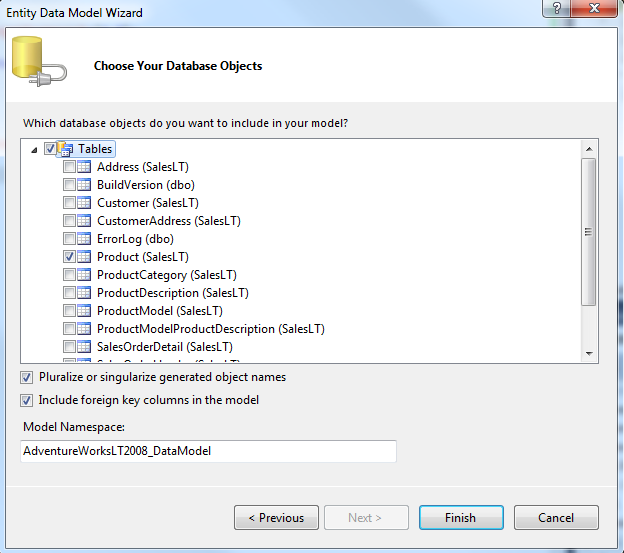Click the table icon beside Customer (SalesLT)
The width and height of the screenshot is (624, 553).
point(85,203)
